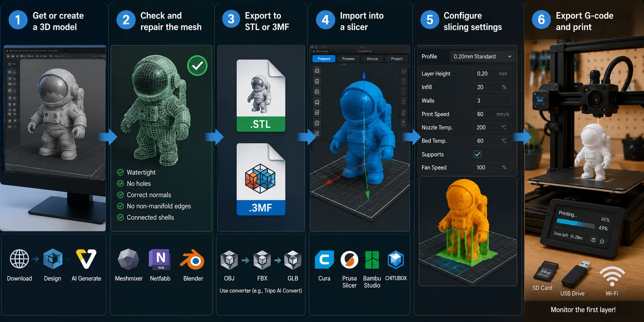644x322 pixels.
Task: Click the Infill percentage field
Action: coord(492,87)
